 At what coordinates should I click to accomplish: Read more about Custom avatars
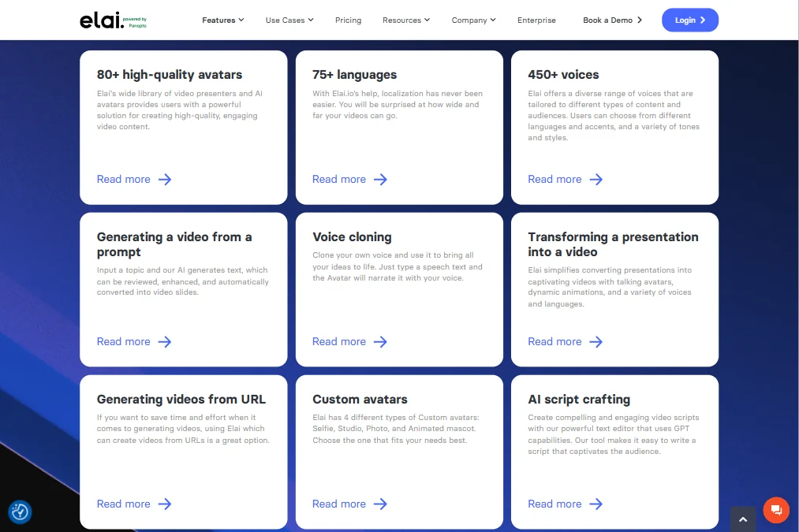coord(349,504)
